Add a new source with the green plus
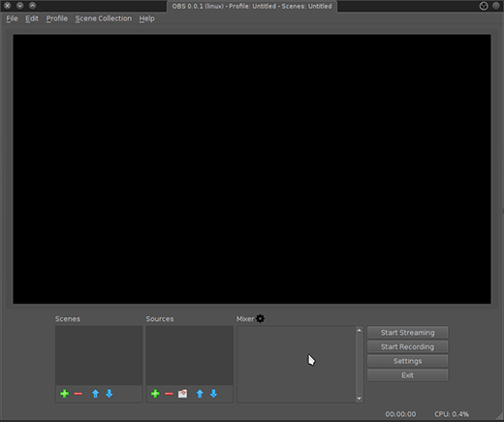The height and width of the screenshot is (422, 504). [x=155, y=394]
